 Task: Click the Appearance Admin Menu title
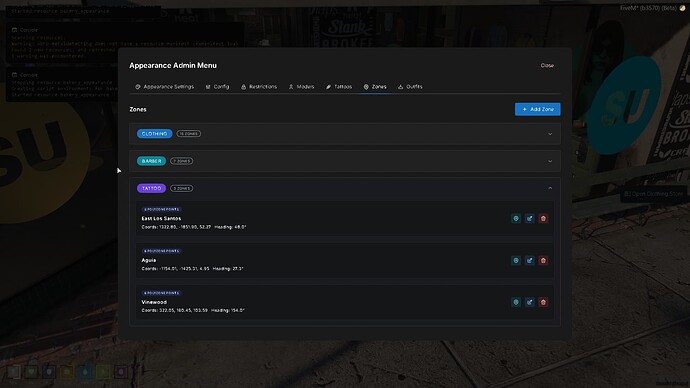(x=173, y=65)
